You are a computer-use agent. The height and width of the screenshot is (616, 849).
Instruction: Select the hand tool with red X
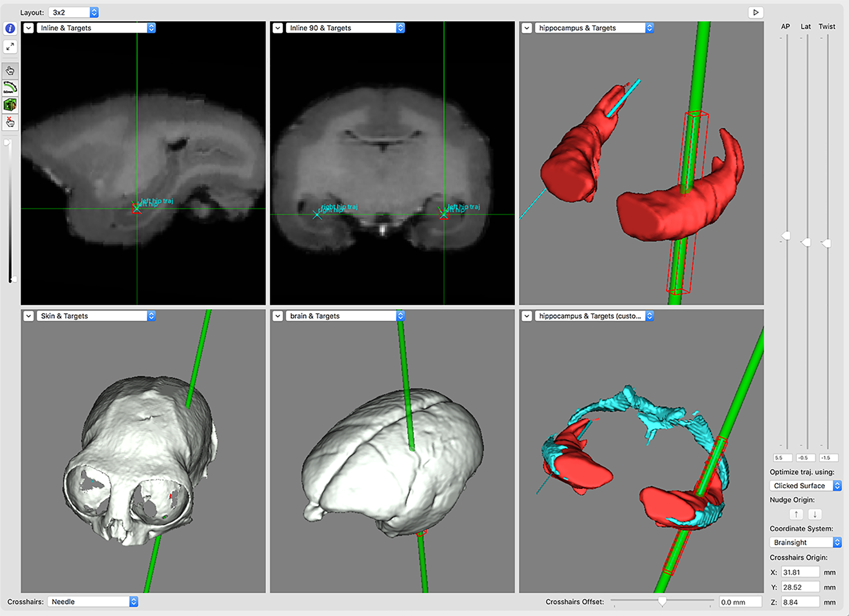pyautogui.click(x=10, y=122)
